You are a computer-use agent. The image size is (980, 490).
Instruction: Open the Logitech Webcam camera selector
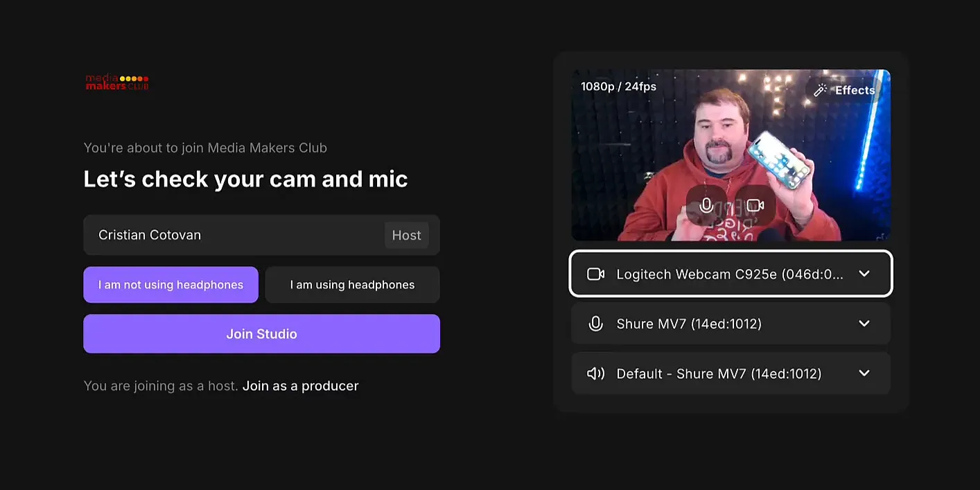coord(730,274)
